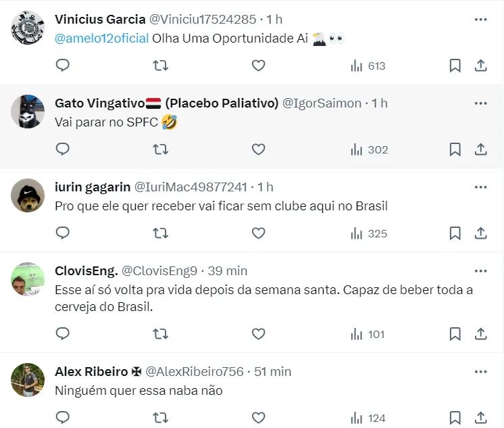The width and height of the screenshot is (504, 428).
Task: Click iurin gagarin's dog avatar
Action: pyautogui.click(x=28, y=197)
